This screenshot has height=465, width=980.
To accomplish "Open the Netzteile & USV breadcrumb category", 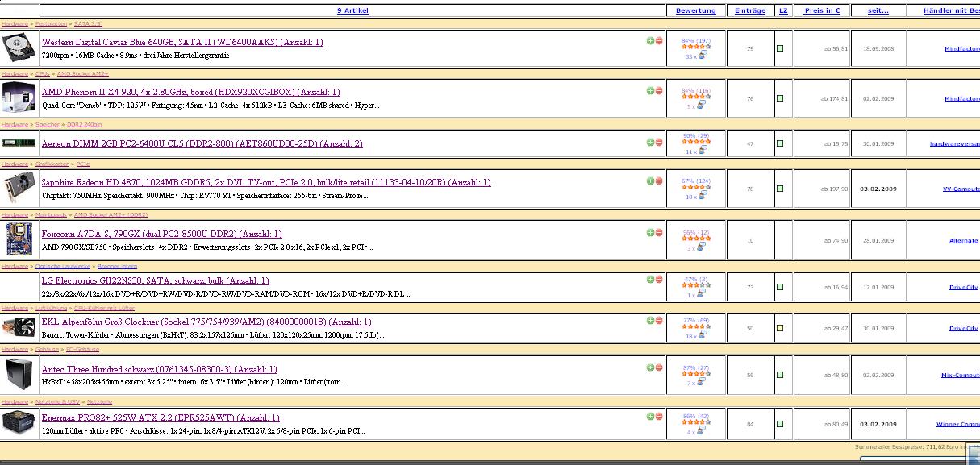I will [x=58, y=401].
